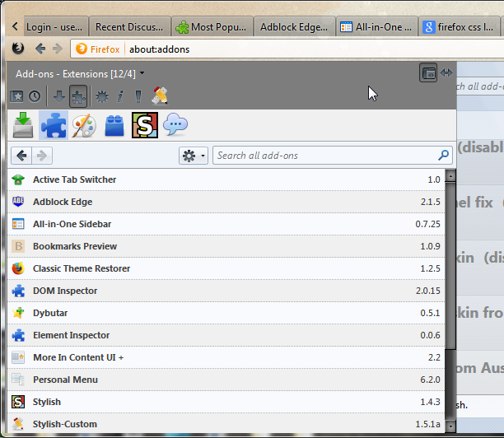The width and height of the screenshot is (504, 438).
Task: Click the gear-burst icon in sidebar toolbar
Action: click(x=102, y=96)
